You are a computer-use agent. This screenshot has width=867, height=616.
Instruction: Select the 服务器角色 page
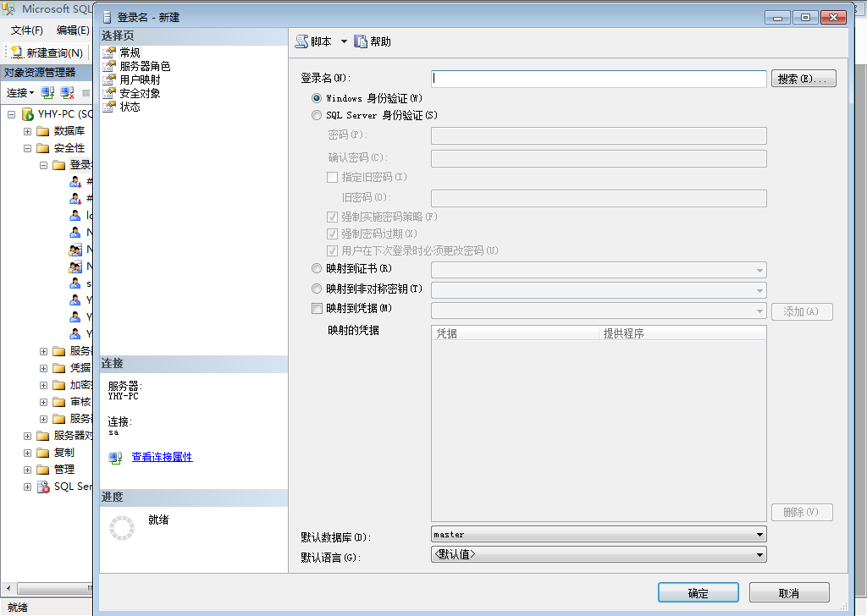pos(145,66)
